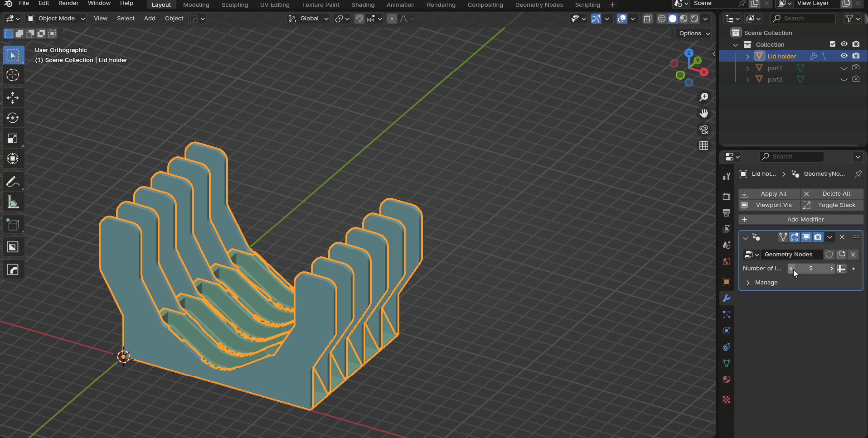Click the Add Modifier button
This screenshot has height=438, width=868.
800,220
